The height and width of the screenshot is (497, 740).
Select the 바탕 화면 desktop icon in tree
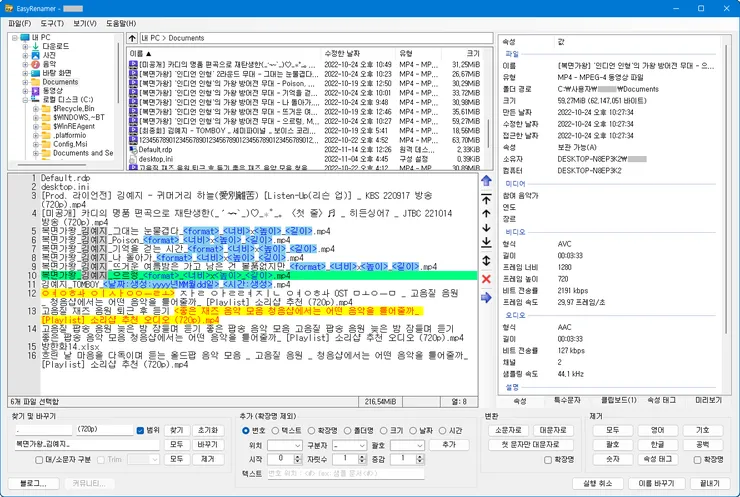tap(35, 73)
